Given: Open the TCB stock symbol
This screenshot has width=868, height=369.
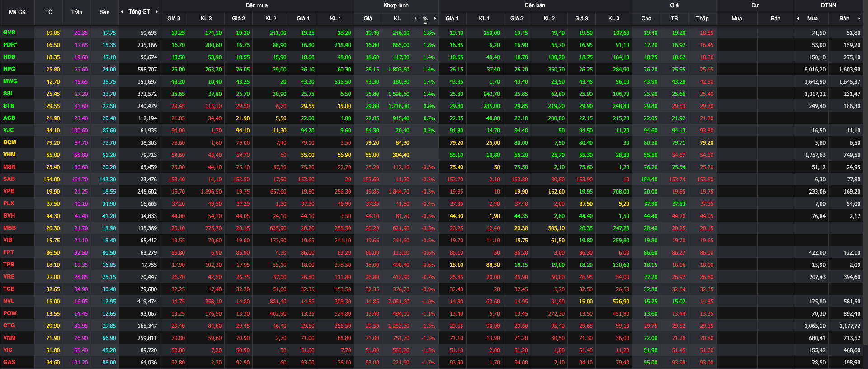Looking at the screenshot, I should pyautogui.click(x=9, y=289).
